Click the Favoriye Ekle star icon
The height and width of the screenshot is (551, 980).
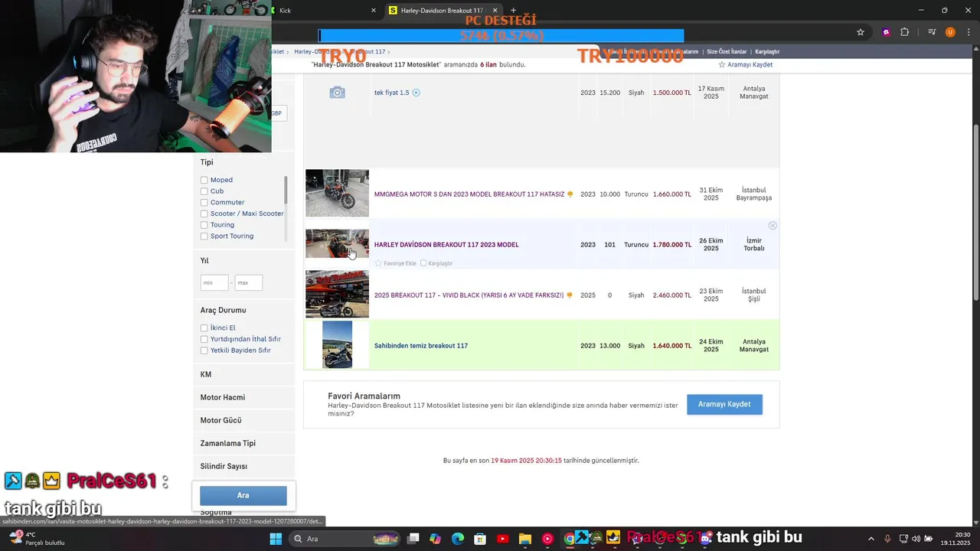pyautogui.click(x=378, y=263)
